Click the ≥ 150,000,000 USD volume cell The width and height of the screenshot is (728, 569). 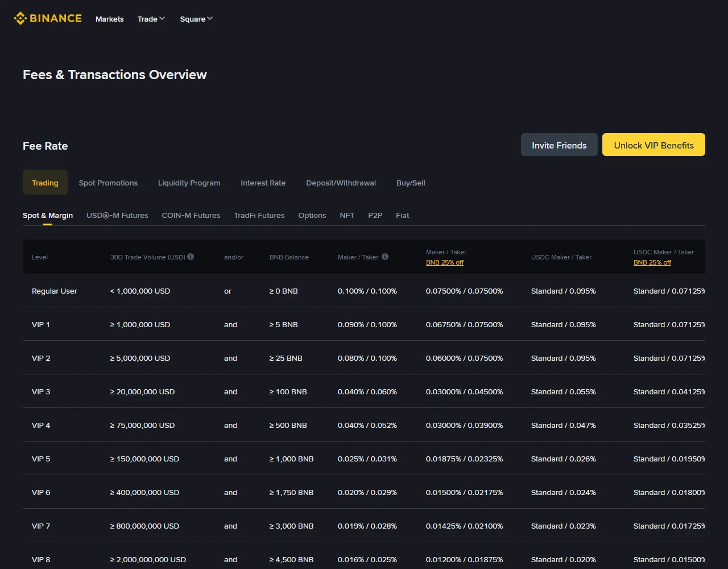(x=144, y=459)
